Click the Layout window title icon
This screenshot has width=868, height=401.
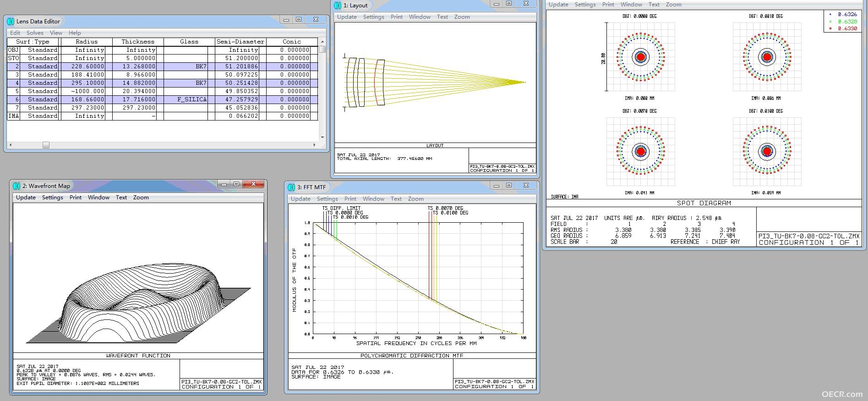(338, 5)
